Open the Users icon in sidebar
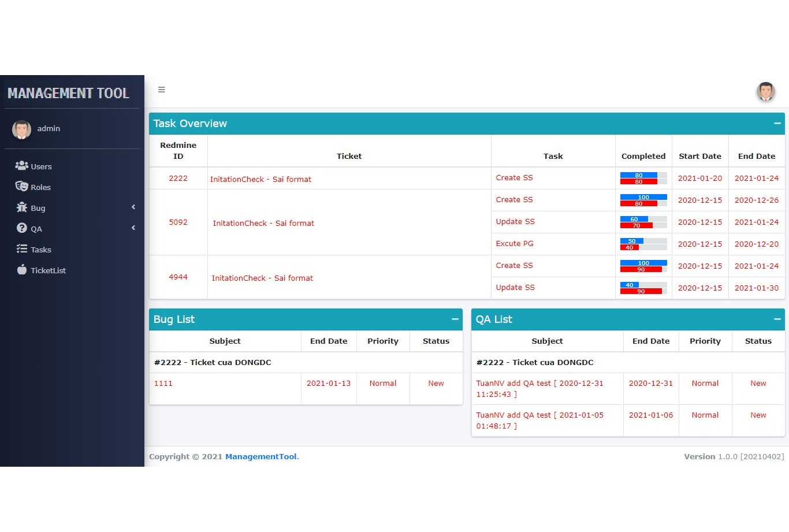Viewport: 789px width, 532px height. click(21, 166)
